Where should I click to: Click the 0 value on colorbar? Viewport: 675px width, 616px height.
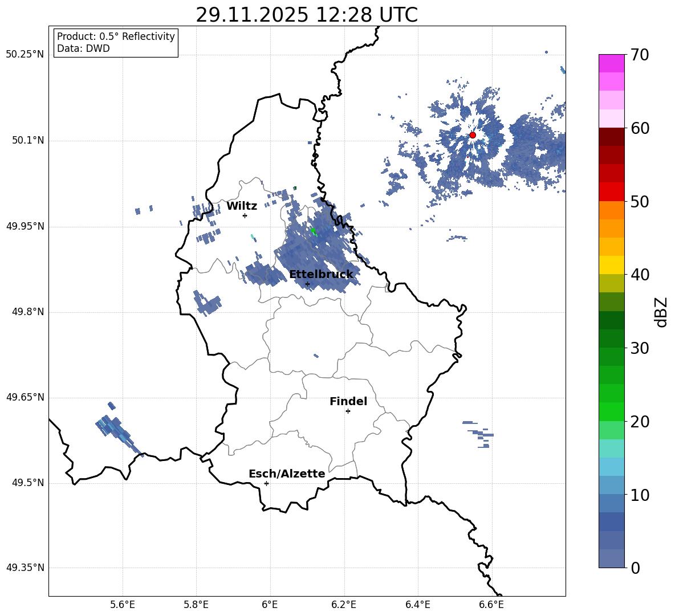tap(635, 568)
